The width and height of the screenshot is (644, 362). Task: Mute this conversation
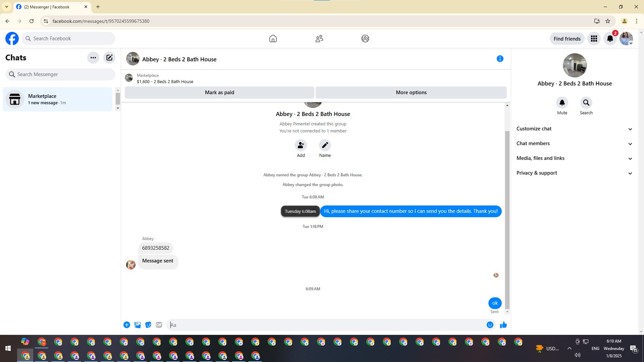[x=562, y=103]
